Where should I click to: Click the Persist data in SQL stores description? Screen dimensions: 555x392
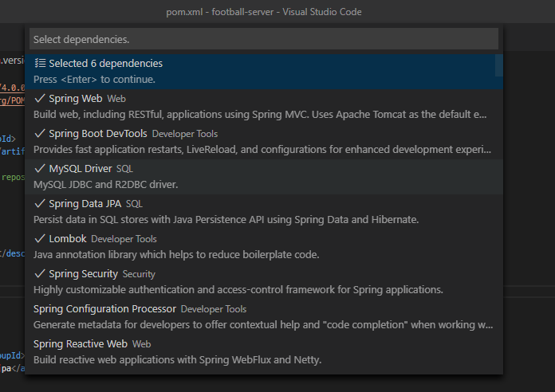[226, 220]
